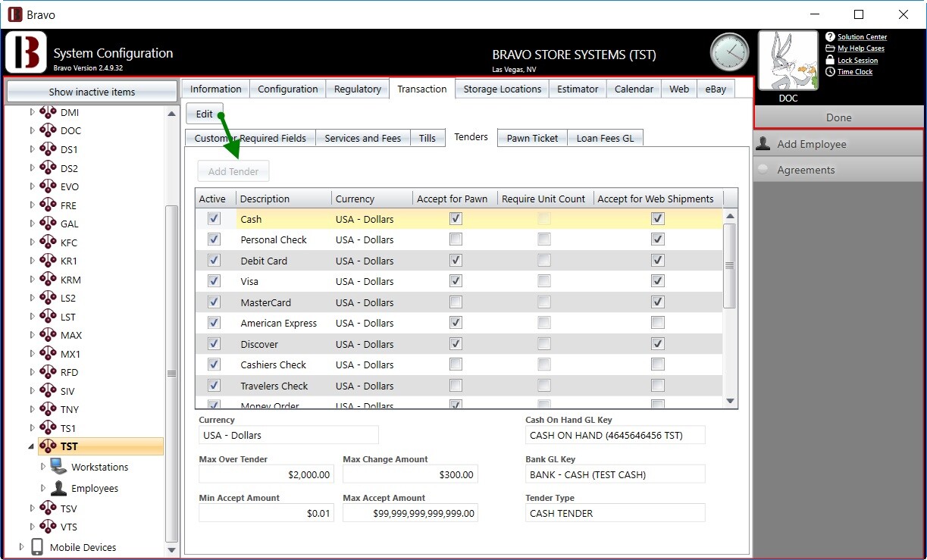Toggle Accept for Pawn for Personal Check
The height and width of the screenshot is (560, 927).
pyautogui.click(x=456, y=239)
